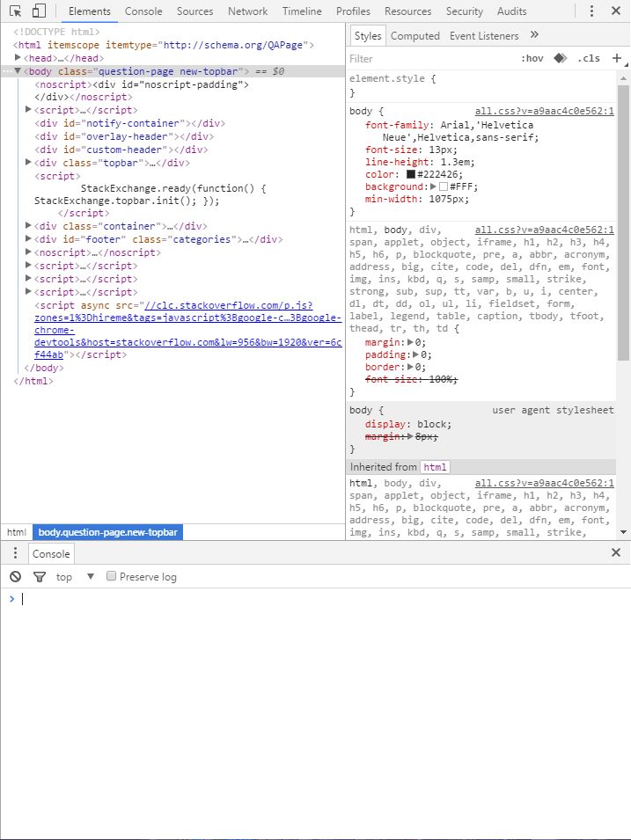The height and width of the screenshot is (840, 631).
Task: Add a new style rule with plus icon
Action: click(617, 58)
